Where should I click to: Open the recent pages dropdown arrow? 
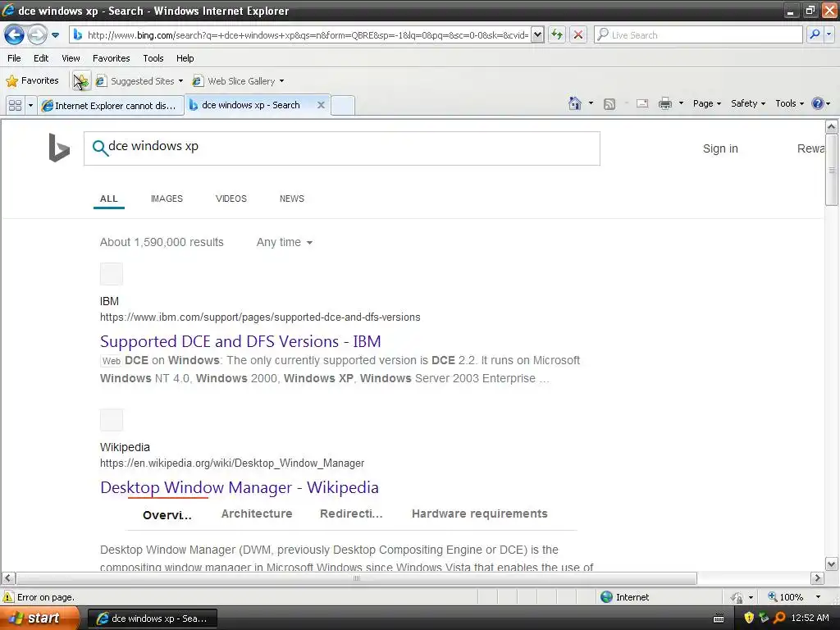coord(55,35)
